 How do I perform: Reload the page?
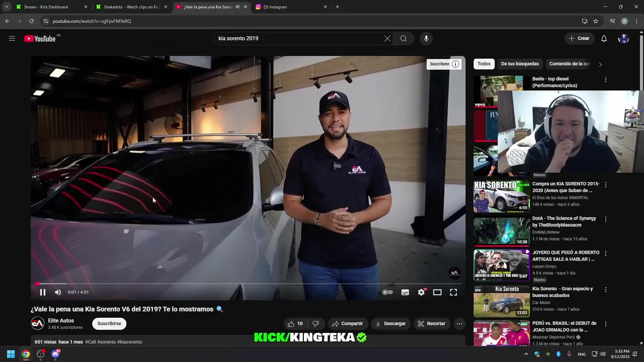(31, 21)
